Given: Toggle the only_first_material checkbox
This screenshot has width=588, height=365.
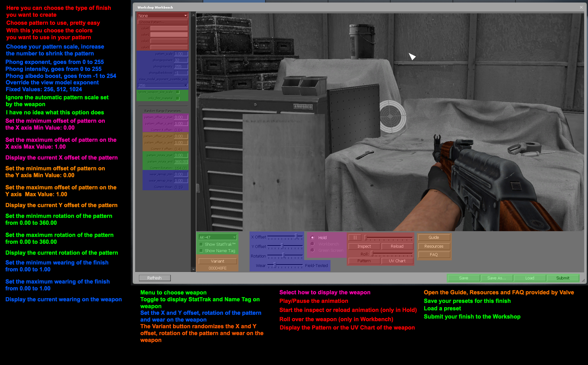Looking at the screenshot, I should [178, 99].
